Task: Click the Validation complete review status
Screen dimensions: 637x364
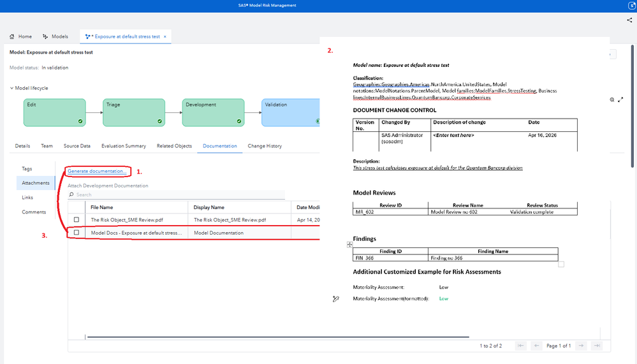Action: point(531,212)
